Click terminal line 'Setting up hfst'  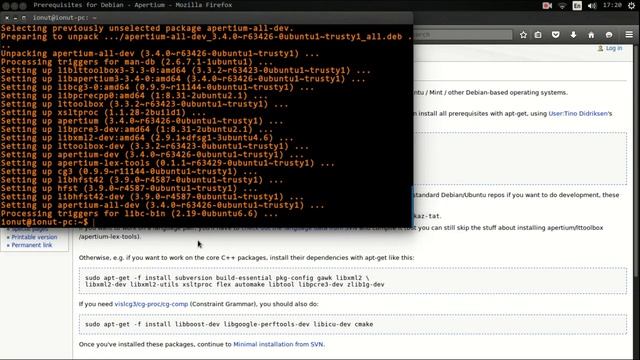click(x=129, y=188)
